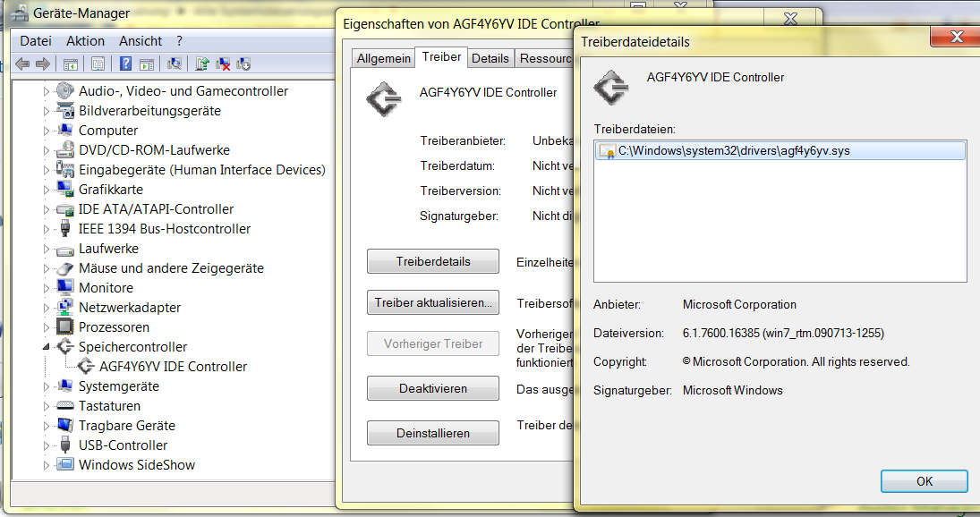Click the disable device down-arrow icon
980x517 pixels.
[x=243, y=64]
